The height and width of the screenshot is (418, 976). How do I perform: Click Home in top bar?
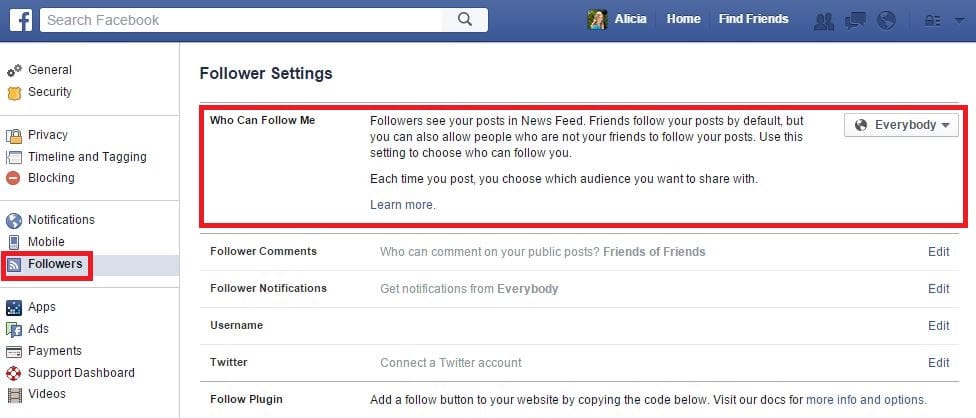point(683,19)
